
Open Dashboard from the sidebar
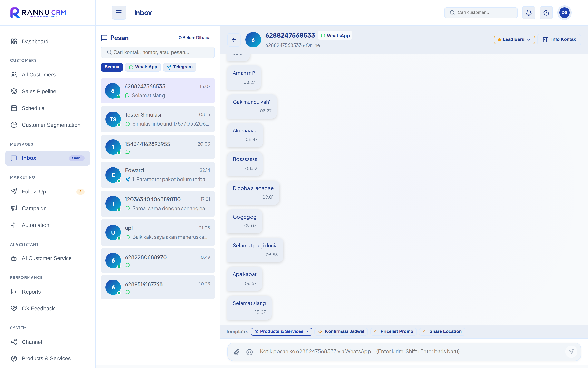[x=48, y=42]
